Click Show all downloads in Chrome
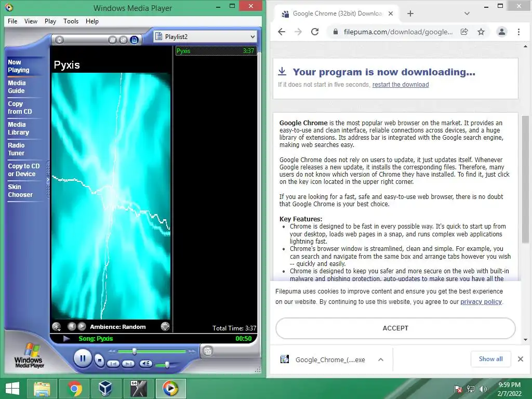This screenshot has width=532, height=399. (x=490, y=359)
